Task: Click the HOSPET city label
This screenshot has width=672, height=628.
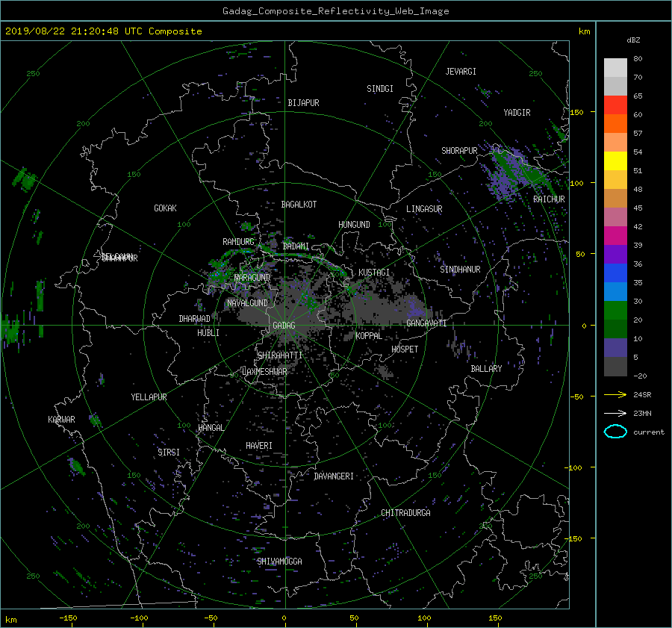Action: pos(405,349)
